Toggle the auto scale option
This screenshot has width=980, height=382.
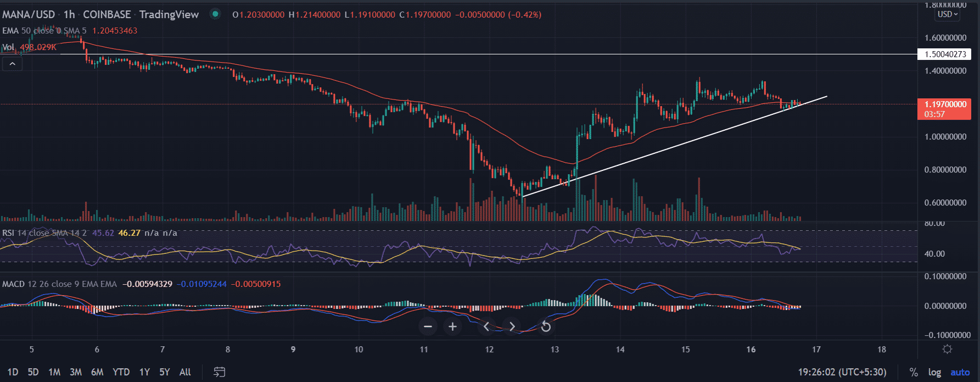point(960,372)
